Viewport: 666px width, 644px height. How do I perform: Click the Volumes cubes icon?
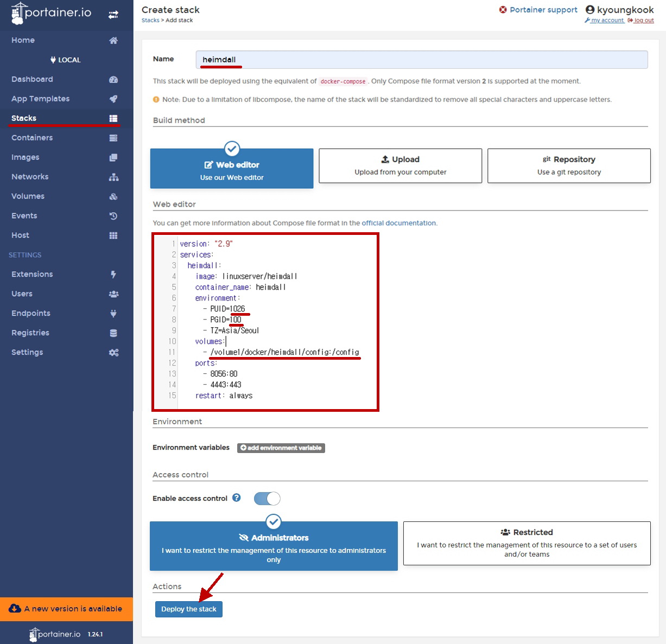coord(113,196)
